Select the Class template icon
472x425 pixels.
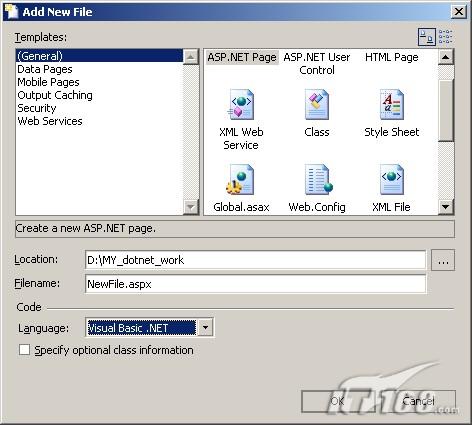317,105
